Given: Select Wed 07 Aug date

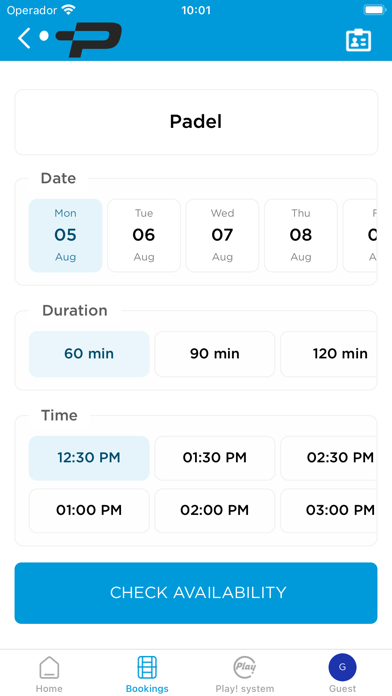Looking at the screenshot, I should tap(222, 235).
